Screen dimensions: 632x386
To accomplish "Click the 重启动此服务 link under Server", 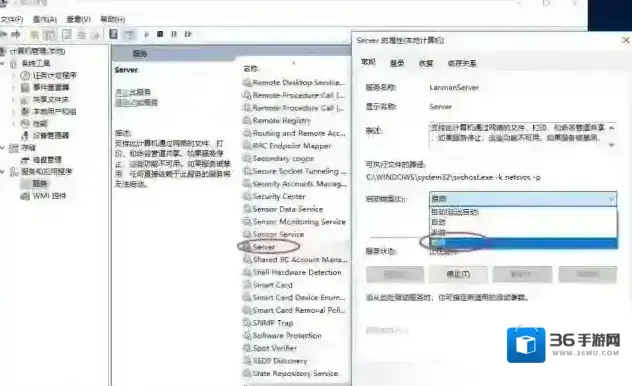I will [x=136, y=102].
